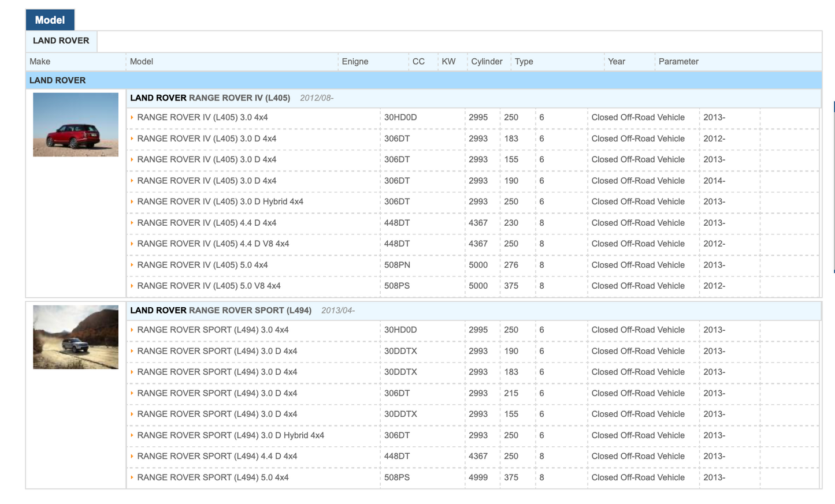Open the Range Rover Sport thumbnail image
This screenshot has width=835, height=504.
76,337
